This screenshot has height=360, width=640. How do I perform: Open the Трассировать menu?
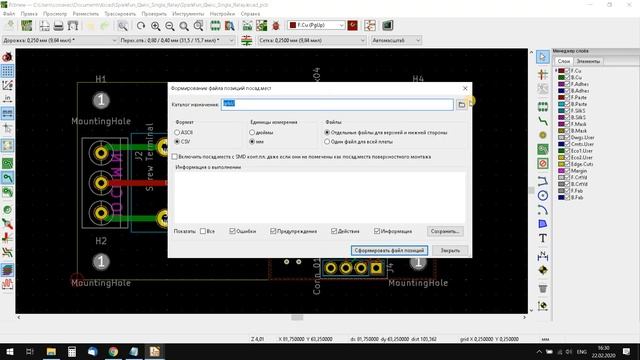click(x=120, y=14)
